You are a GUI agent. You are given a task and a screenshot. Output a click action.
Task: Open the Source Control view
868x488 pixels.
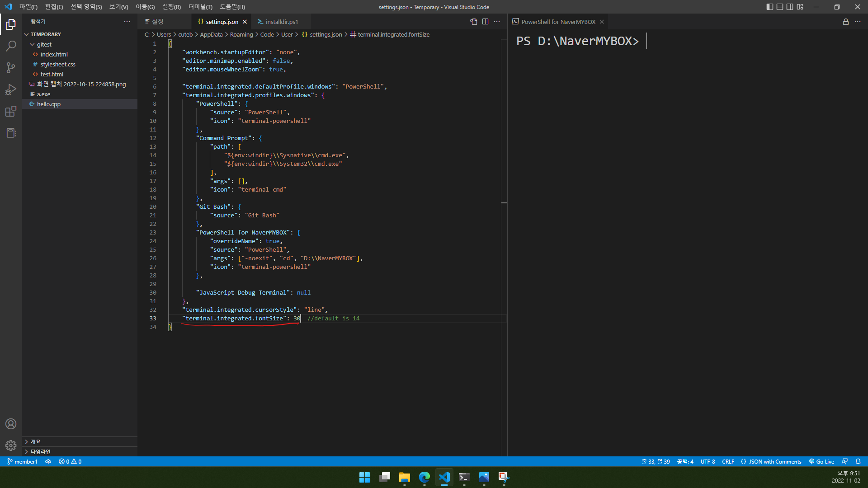(11, 68)
